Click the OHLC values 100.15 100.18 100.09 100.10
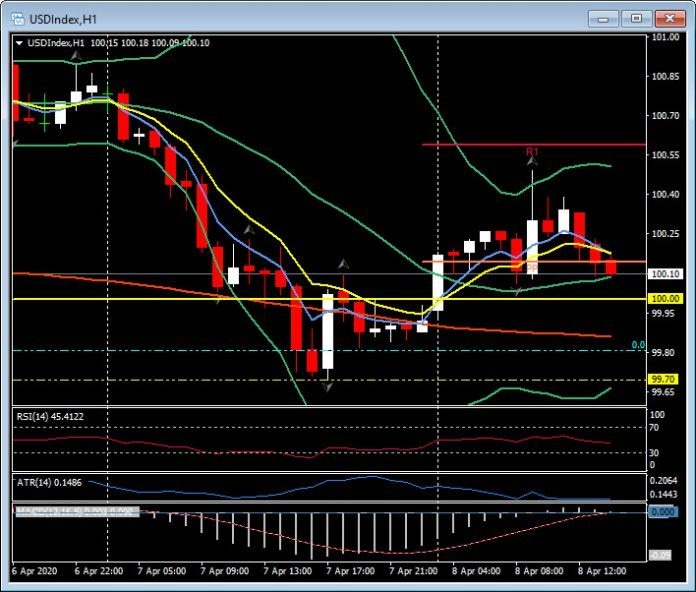This screenshot has height=592, width=696. point(150,43)
